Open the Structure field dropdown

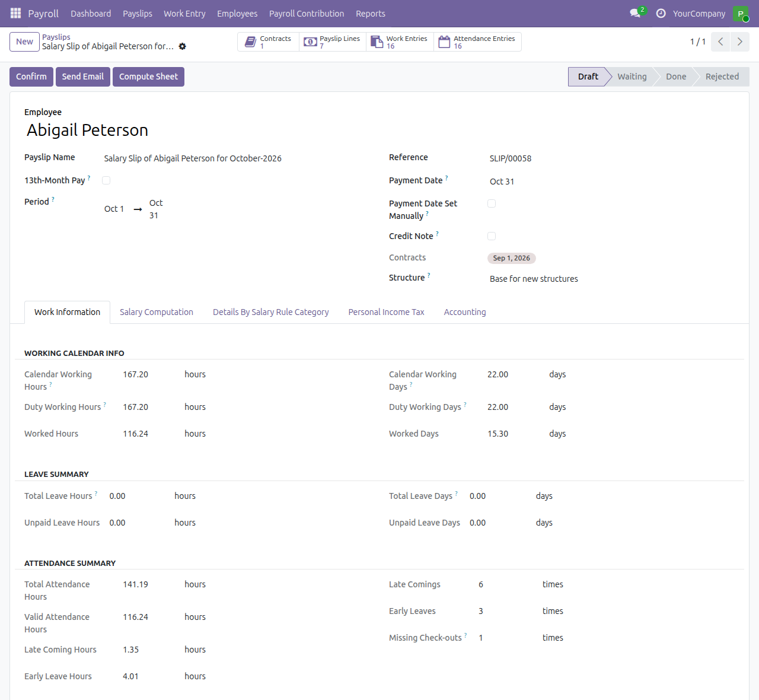tap(611, 279)
